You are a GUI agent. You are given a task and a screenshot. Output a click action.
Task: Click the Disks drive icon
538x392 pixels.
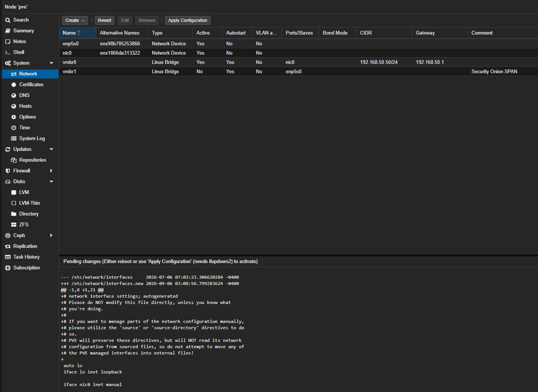click(8, 182)
